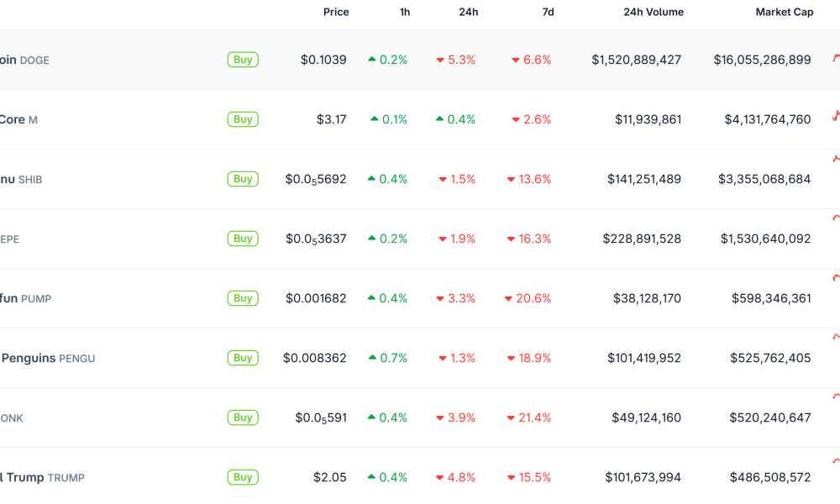Sort by the Price column header
Image resolution: width=840 pixels, height=504 pixels.
(336, 12)
